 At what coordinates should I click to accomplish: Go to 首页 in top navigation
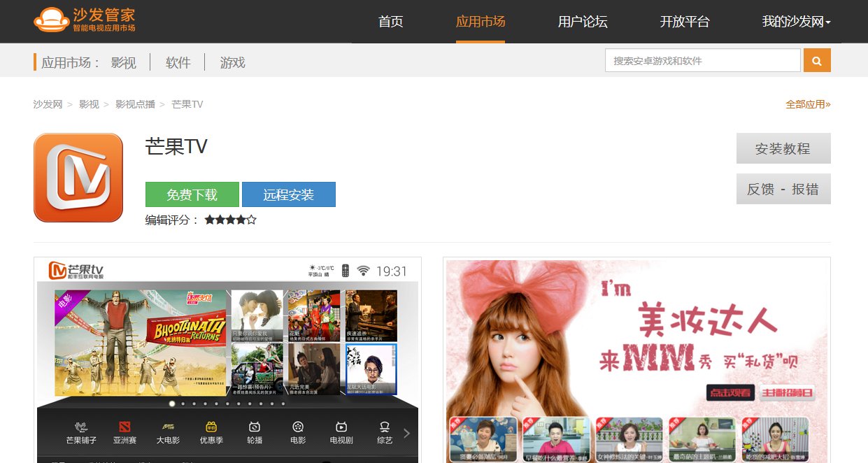[x=391, y=22]
